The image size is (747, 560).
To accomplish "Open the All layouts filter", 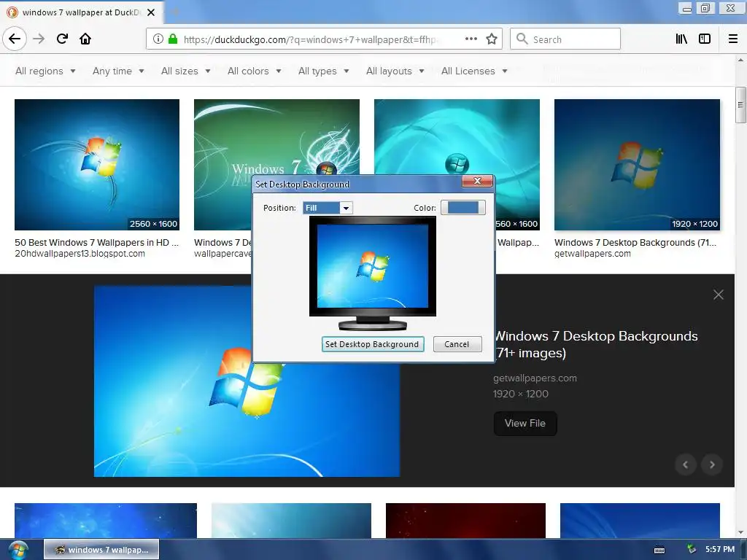I will 395,71.
